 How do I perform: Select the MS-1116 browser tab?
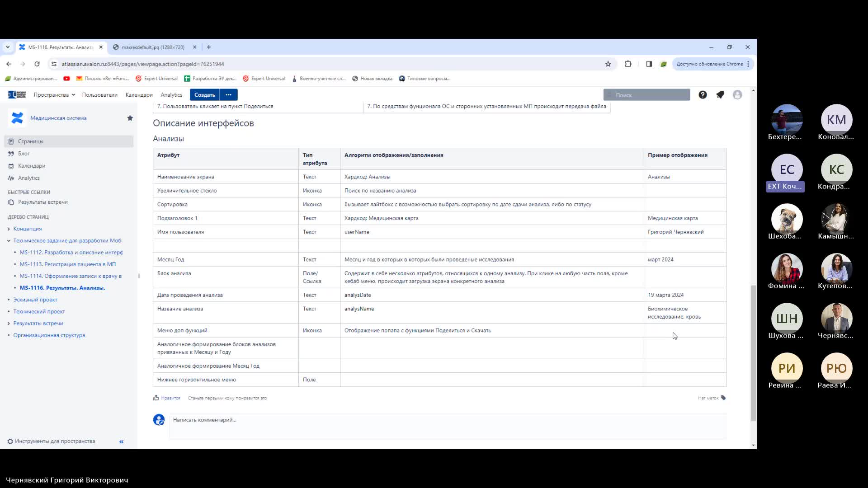coord(60,47)
